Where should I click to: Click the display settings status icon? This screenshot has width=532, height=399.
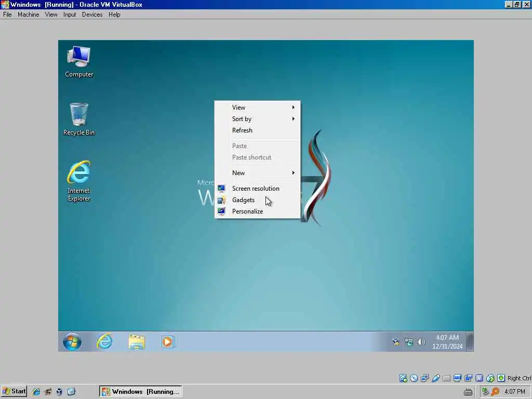coord(457,378)
